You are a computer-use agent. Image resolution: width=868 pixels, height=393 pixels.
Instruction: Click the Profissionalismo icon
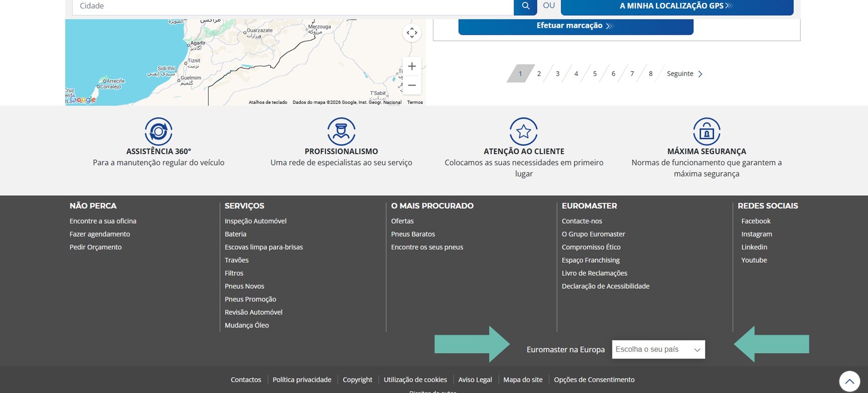(342, 131)
